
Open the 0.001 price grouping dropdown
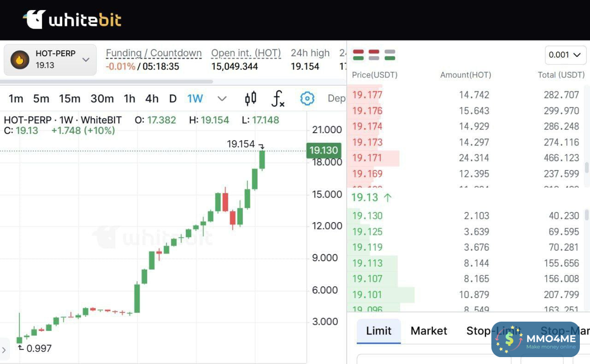pos(565,55)
